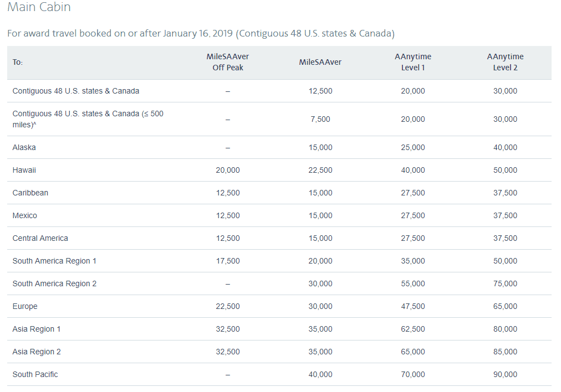The image size is (561, 392).
Task: Click the Mexico destination link
Action: tap(24, 215)
